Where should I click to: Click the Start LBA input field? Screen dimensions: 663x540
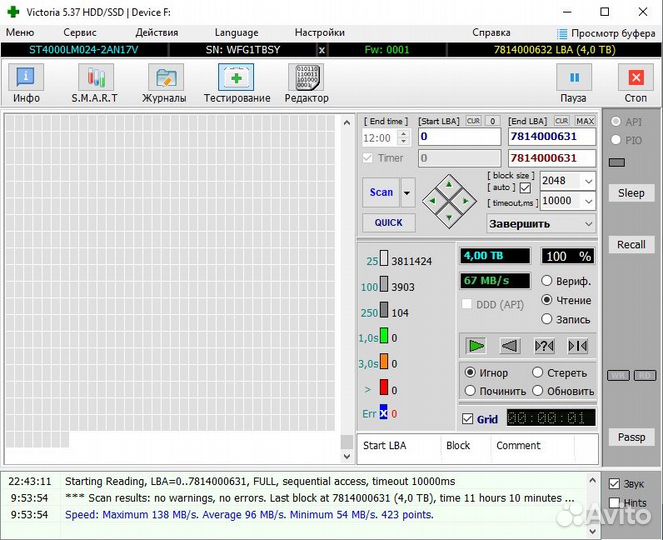pyautogui.click(x=458, y=137)
